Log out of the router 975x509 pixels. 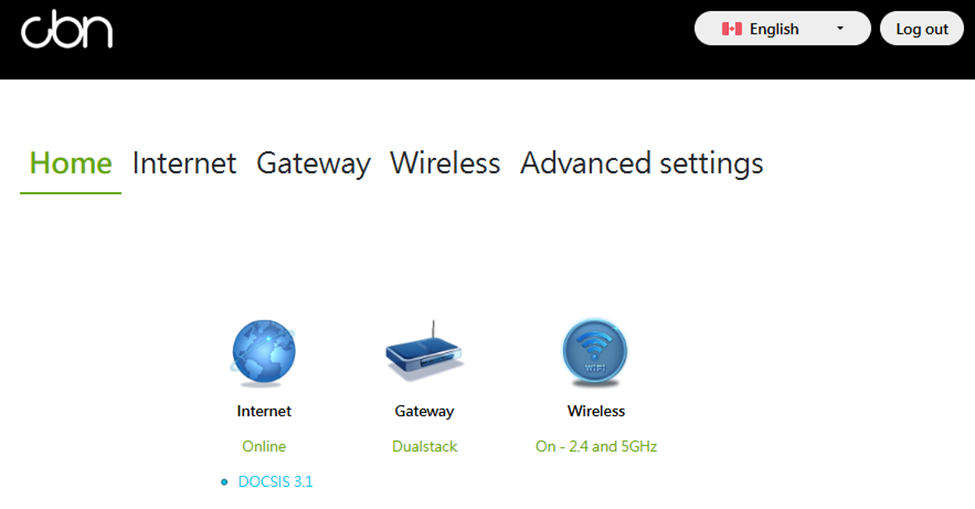pos(922,28)
